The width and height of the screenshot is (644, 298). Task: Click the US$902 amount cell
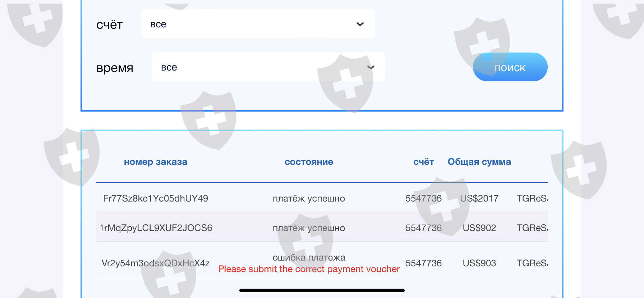coord(479,228)
